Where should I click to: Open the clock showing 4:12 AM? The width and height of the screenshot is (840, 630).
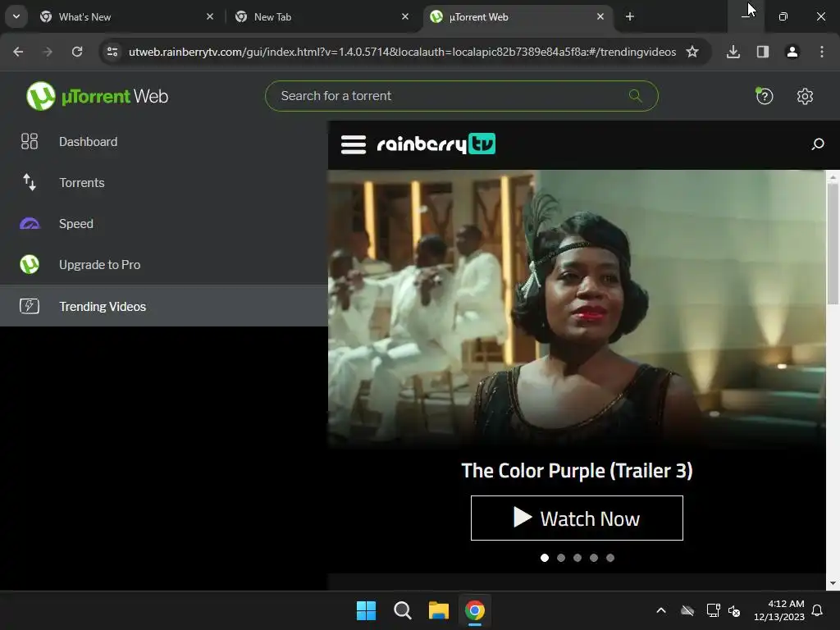(x=779, y=610)
